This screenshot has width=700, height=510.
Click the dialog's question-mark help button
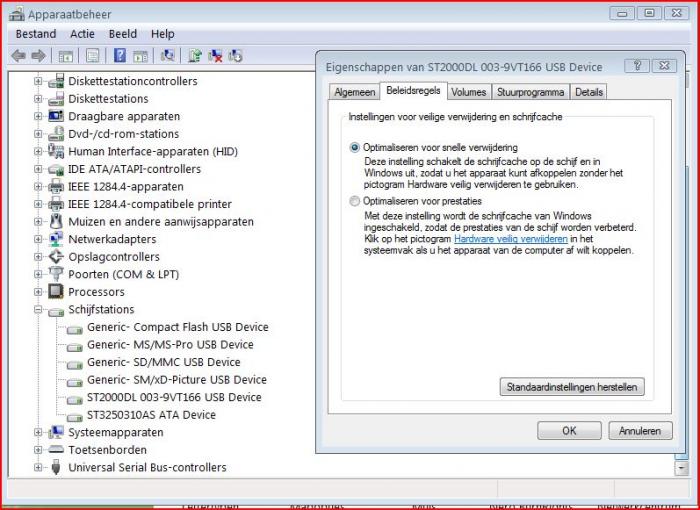(x=638, y=66)
